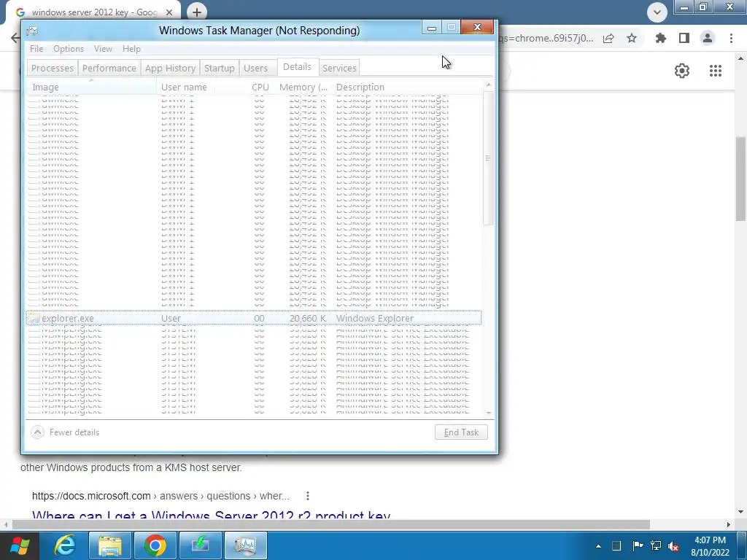747x560 pixels.
Task: Sort by the CPU column header
Action: 260,87
